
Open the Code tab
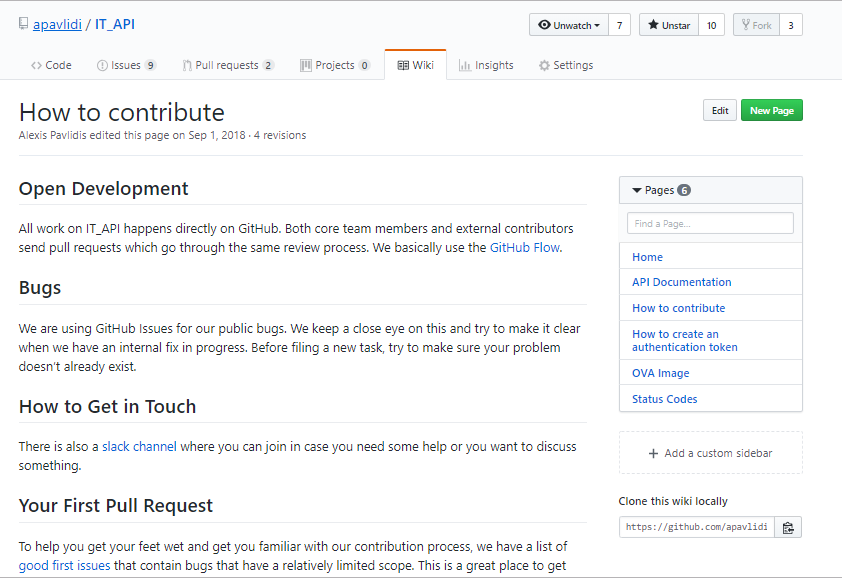click(x=51, y=66)
